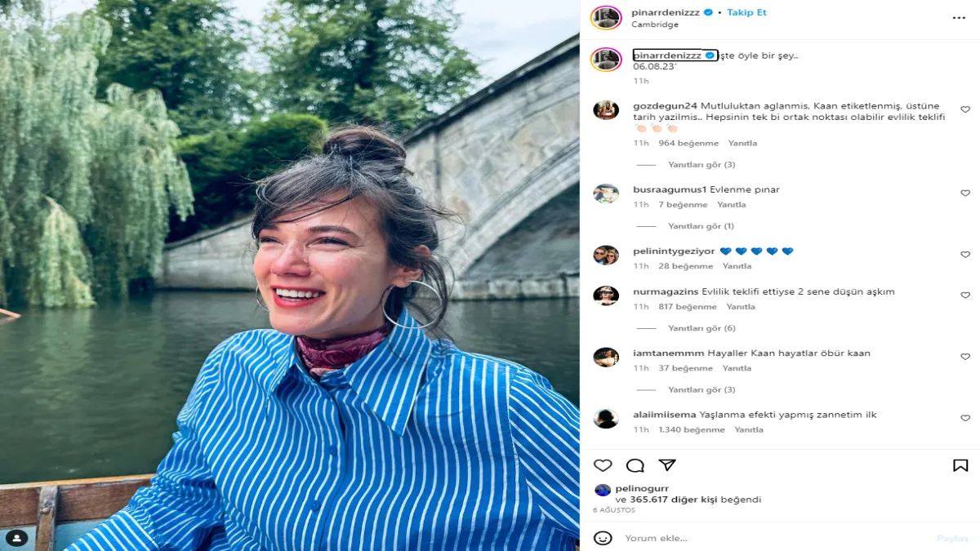Expand 3 replies under gozdegun24's comment
980x551 pixels.
point(702,165)
